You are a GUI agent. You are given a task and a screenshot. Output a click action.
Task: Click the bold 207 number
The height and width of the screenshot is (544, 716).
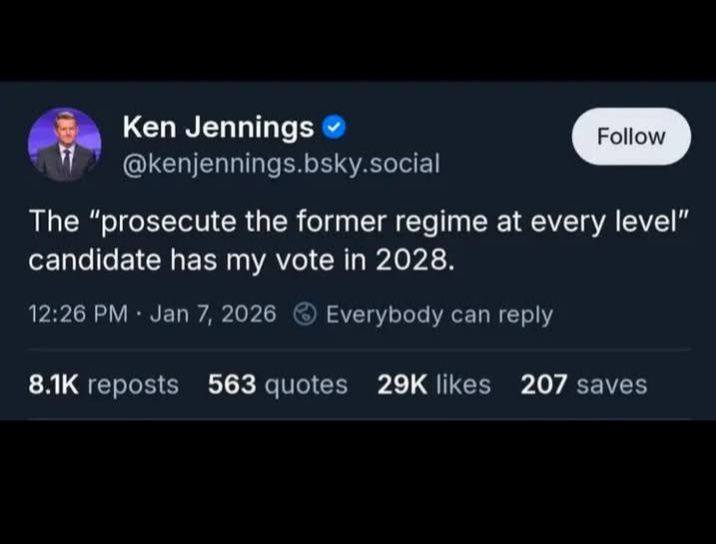(x=544, y=384)
